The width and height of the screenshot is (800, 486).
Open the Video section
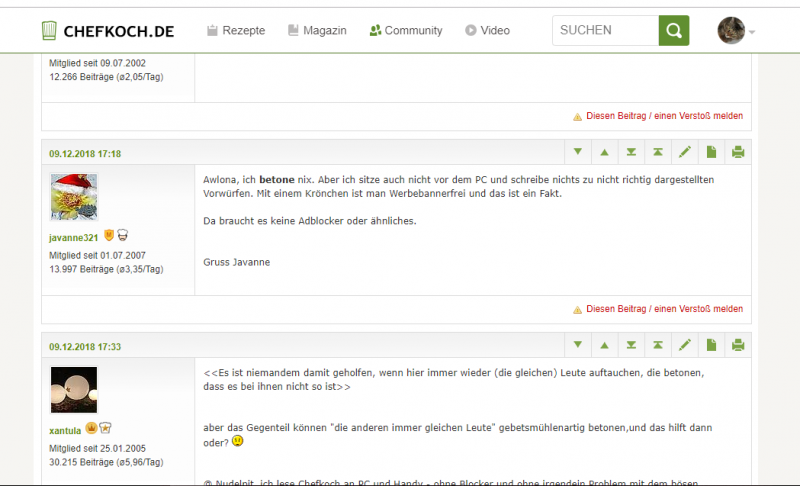(x=487, y=31)
